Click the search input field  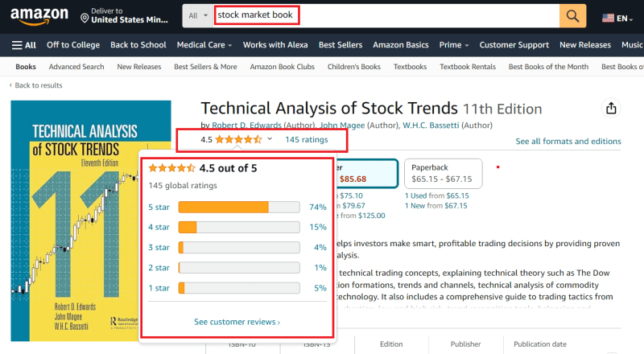386,16
